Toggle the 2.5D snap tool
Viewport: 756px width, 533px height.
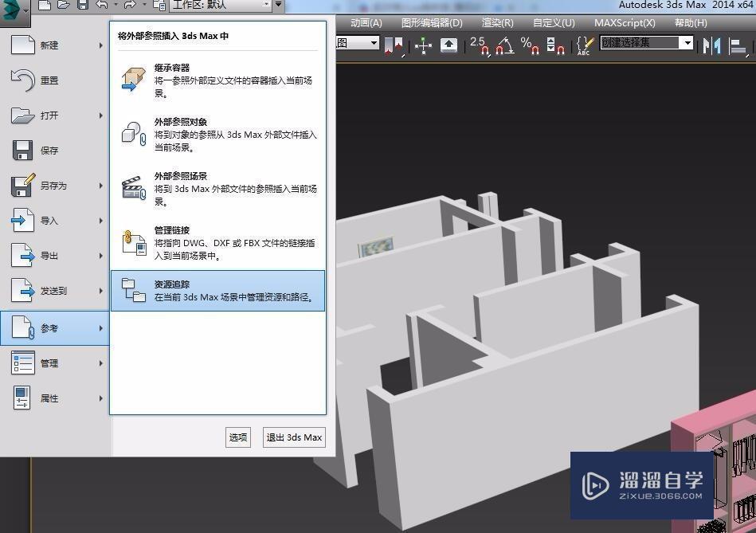click(478, 45)
